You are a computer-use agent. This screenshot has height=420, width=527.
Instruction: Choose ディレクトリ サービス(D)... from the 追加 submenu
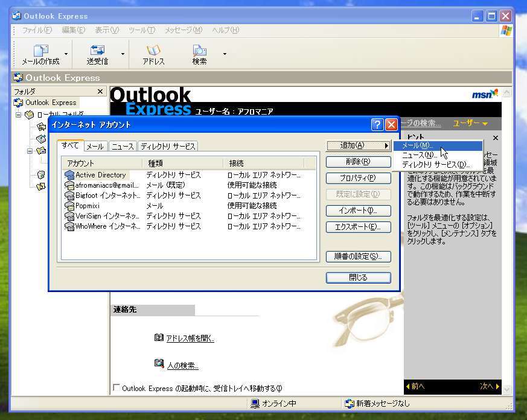pyautogui.click(x=438, y=165)
